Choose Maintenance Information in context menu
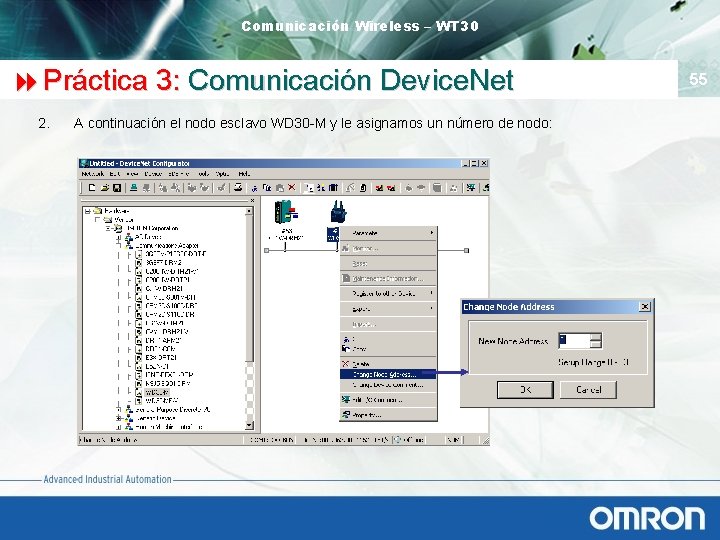This screenshot has width=720, height=540. click(x=388, y=278)
